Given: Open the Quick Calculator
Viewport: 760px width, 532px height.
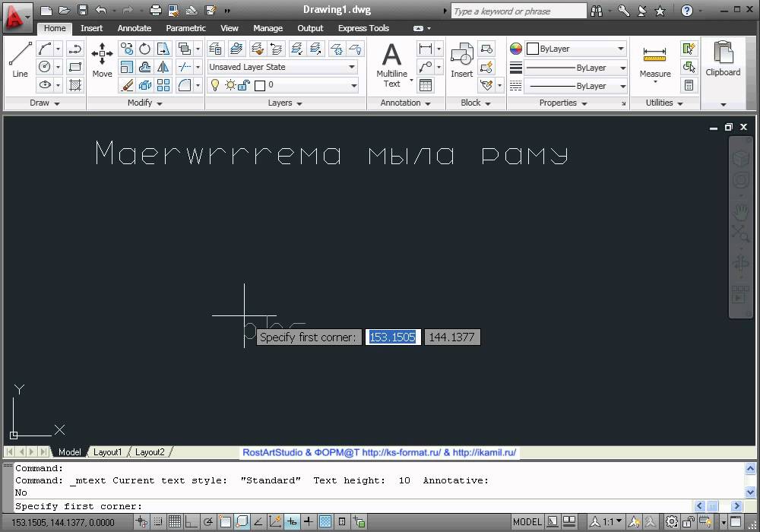Looking at the screenshot, I should pyautogui.click(x=689, y=85).
